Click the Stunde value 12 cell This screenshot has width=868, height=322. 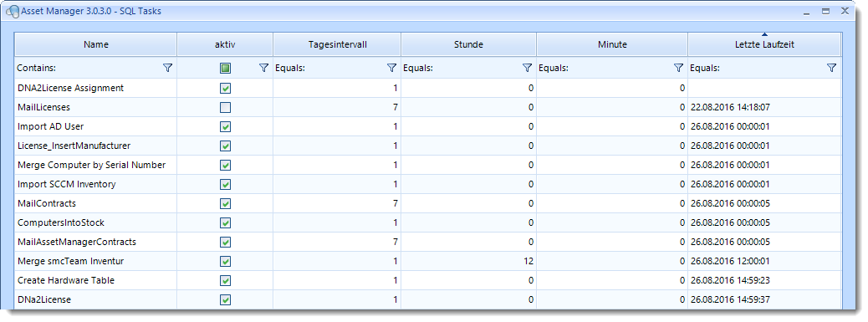tap(468, 261)
